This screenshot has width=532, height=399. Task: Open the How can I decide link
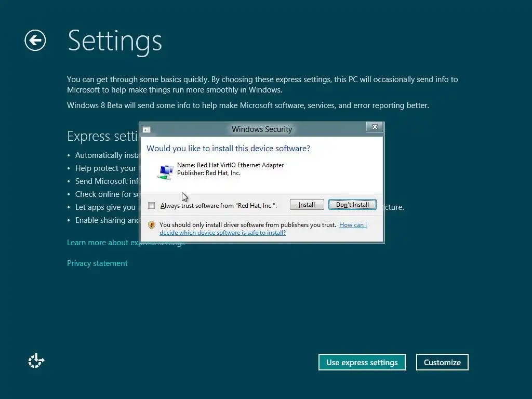coord(263,229)
